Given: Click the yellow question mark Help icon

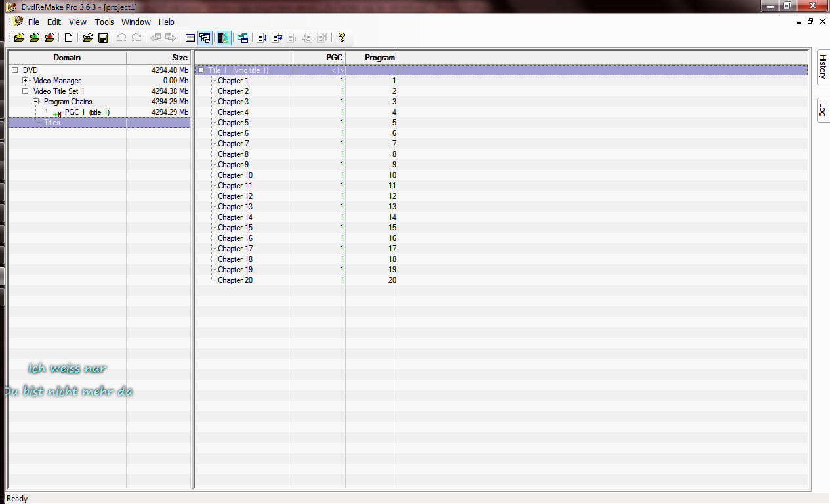Looking at the screenshot, I should point(341,38).
